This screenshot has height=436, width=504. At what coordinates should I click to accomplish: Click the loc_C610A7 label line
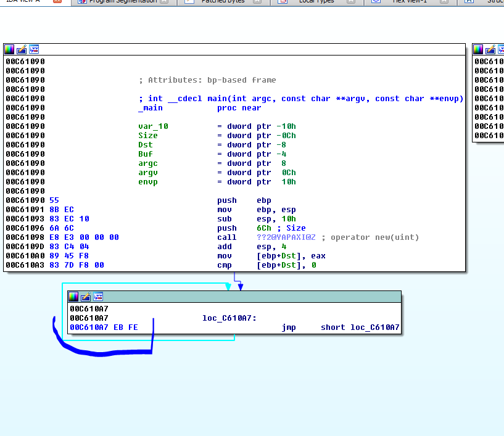pyautogui.click(x=229, y=318)
